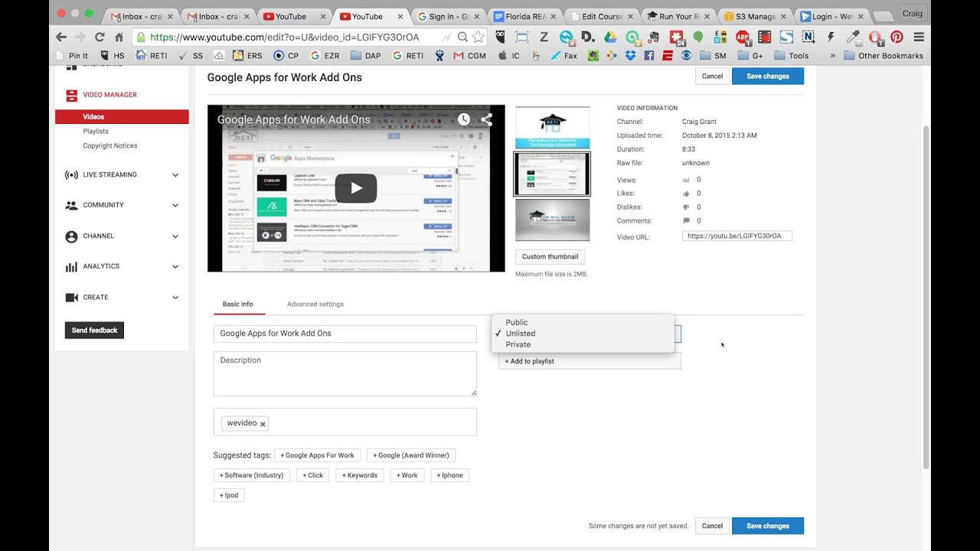
Task: Open the Add to playlist dropdown
Action: tap(590, 361)
